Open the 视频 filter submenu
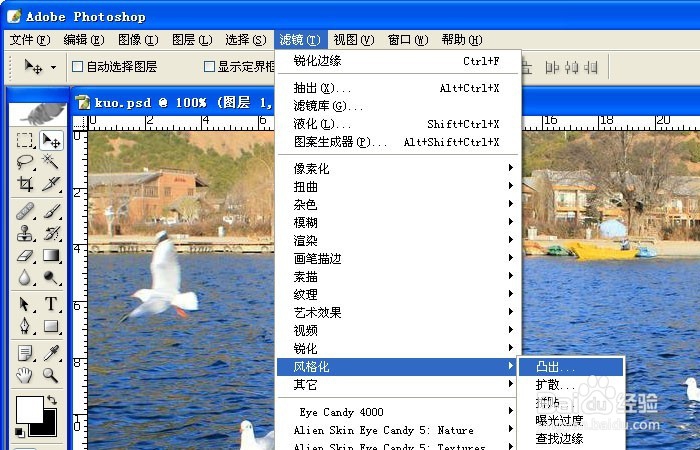 (x=398, y=330)
